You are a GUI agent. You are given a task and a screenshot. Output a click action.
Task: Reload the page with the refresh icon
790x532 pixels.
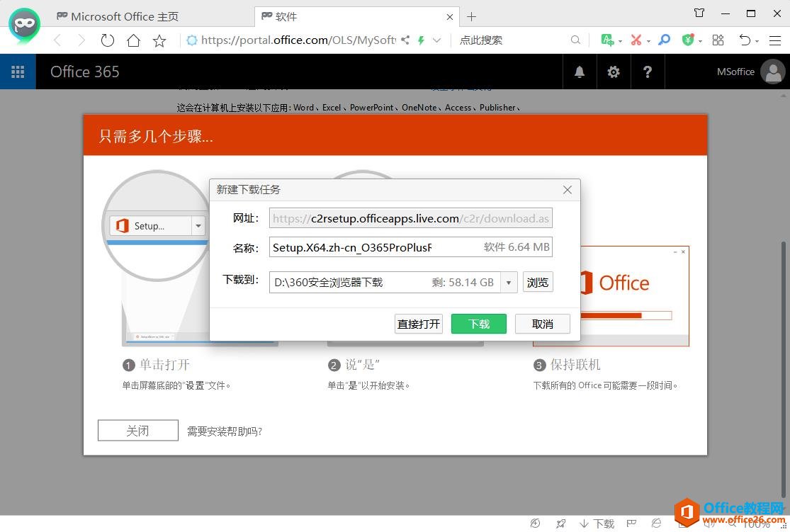point(107,40)
